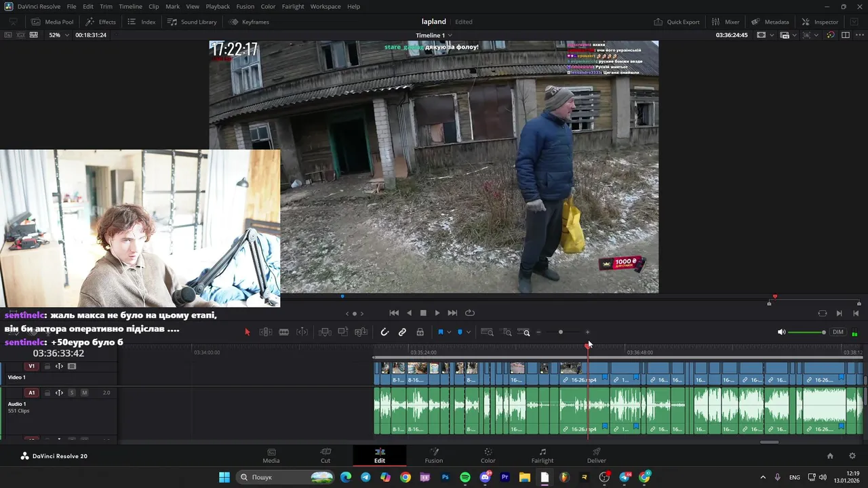
Task: Toggle Position Lock padlock in toolbar
Action: click(420, 332)
